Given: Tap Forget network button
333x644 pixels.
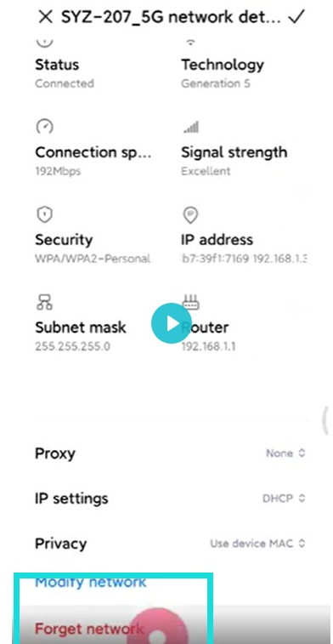Looking at the screenshot, I should pos(89,629).
